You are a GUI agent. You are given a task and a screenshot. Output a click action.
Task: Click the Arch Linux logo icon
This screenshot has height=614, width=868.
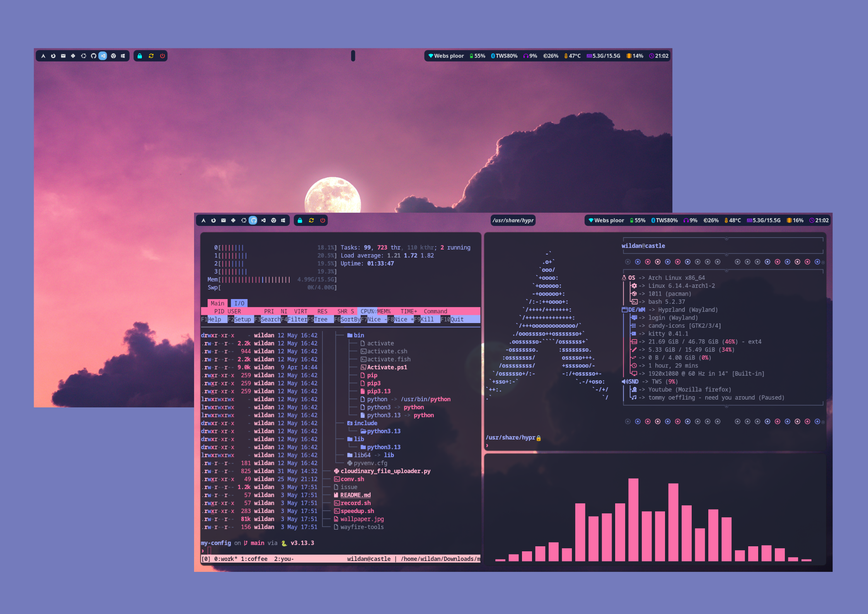[x=204, y=220]
